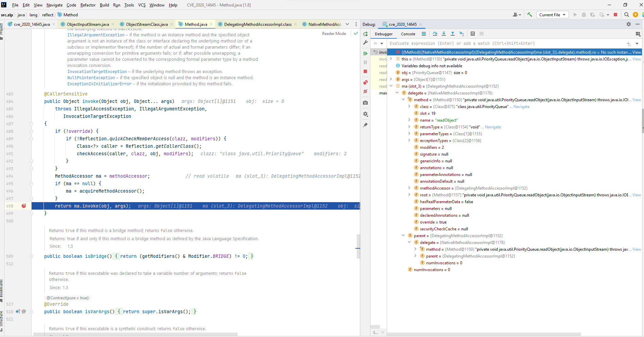Mute breakpoints in the debug sidebar
This screenshot has height=337, width=644.
[365, 91]
